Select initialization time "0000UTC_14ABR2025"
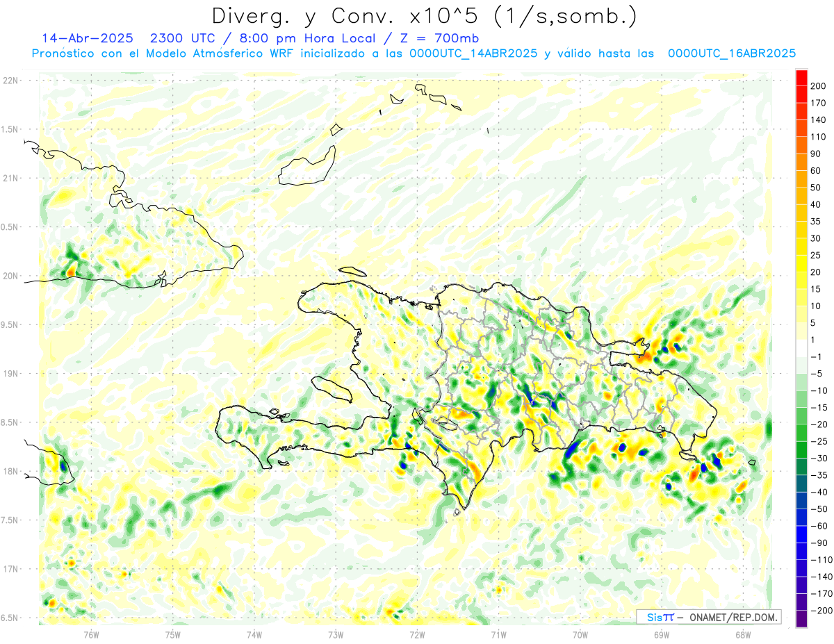 473,53
